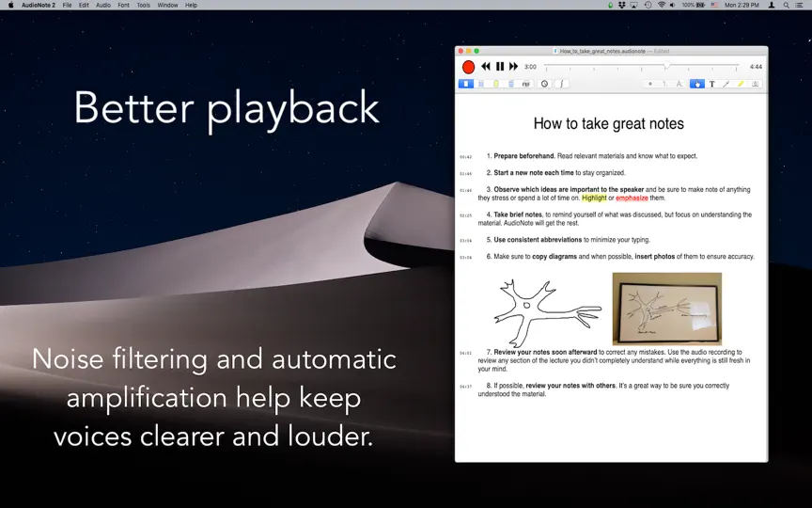Open the US flag input source menu
This screenshot has width=812, height=508.
pos(714,6)
